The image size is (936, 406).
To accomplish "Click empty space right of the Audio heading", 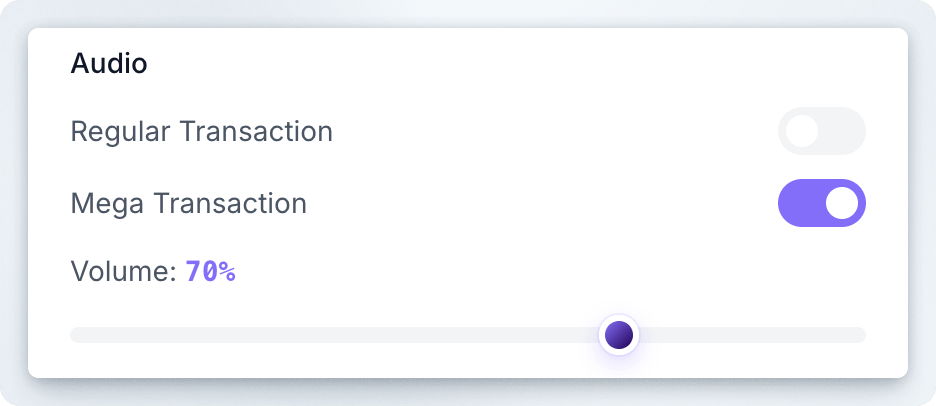I will [x=500, y=64].
